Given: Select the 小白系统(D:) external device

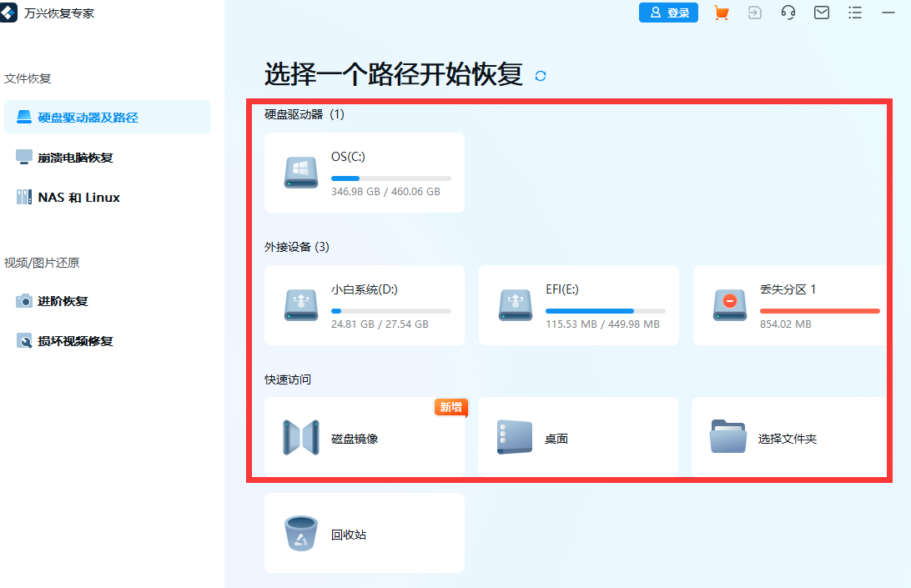Looking at the screenshot, I should click(x=364, y=305).
